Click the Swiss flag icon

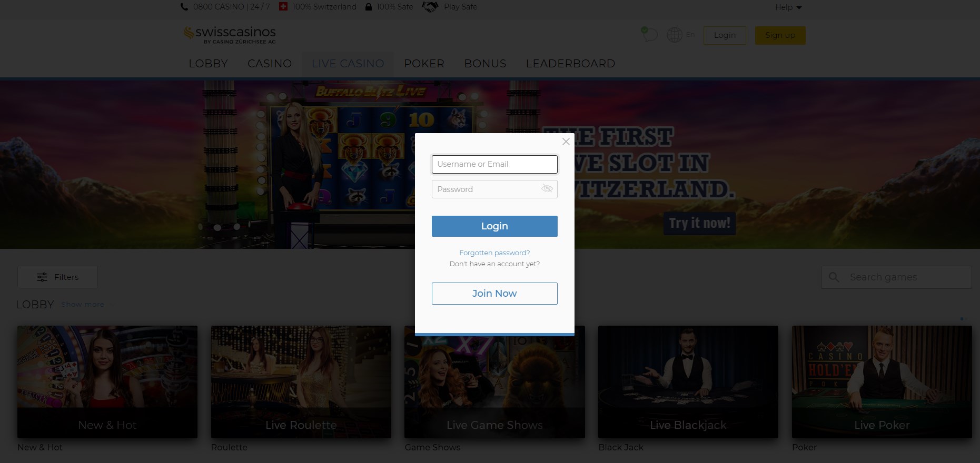[283, 7]
